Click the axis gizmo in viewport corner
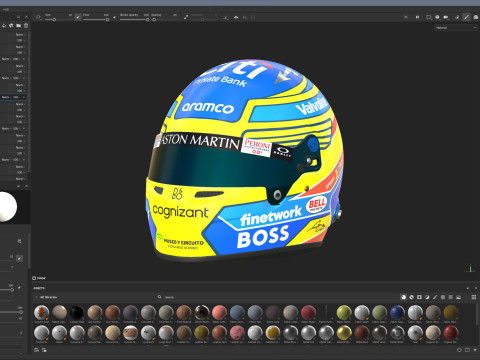The image size is (480, 360). click(470, 268)
